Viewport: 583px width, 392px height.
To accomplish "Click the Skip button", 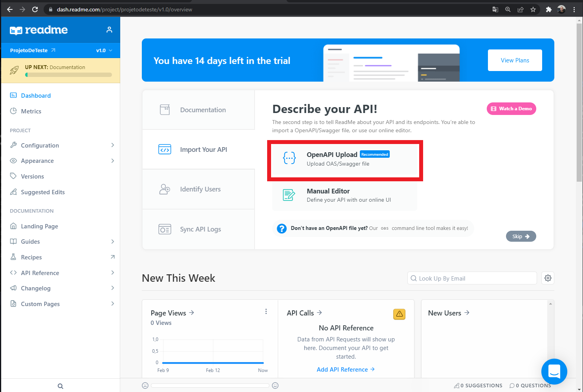I will click(x=521, y=236).
